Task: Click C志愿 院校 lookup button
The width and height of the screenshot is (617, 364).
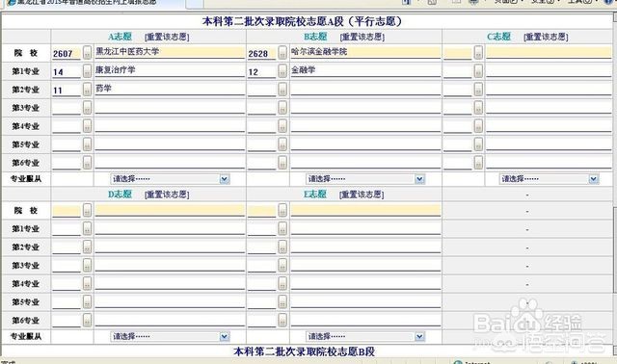Action: [x=478, y=52]
